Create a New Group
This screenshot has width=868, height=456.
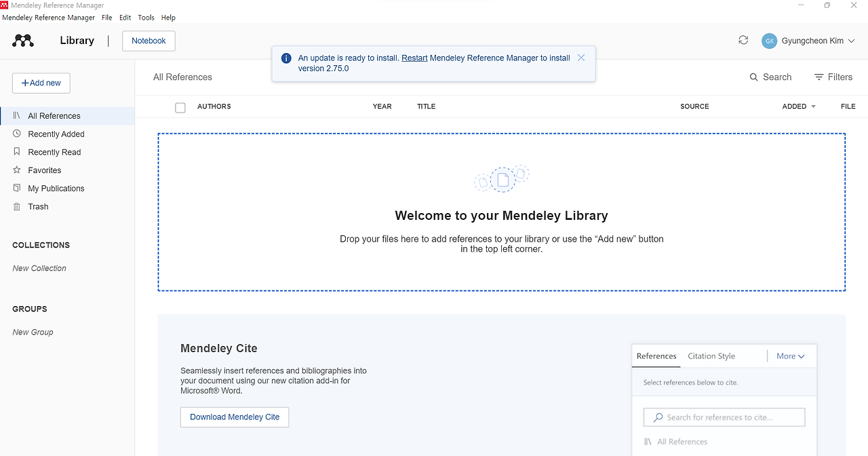[33, 332]
